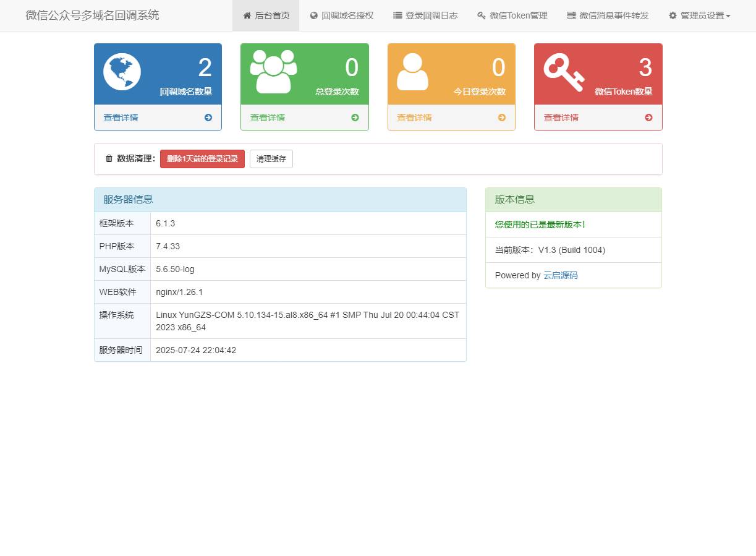The height and width of the screenshot is (556, 756).
Task: Click the list icon beside 登录回调日志 nav item
Action: click(x=397, y=15)
